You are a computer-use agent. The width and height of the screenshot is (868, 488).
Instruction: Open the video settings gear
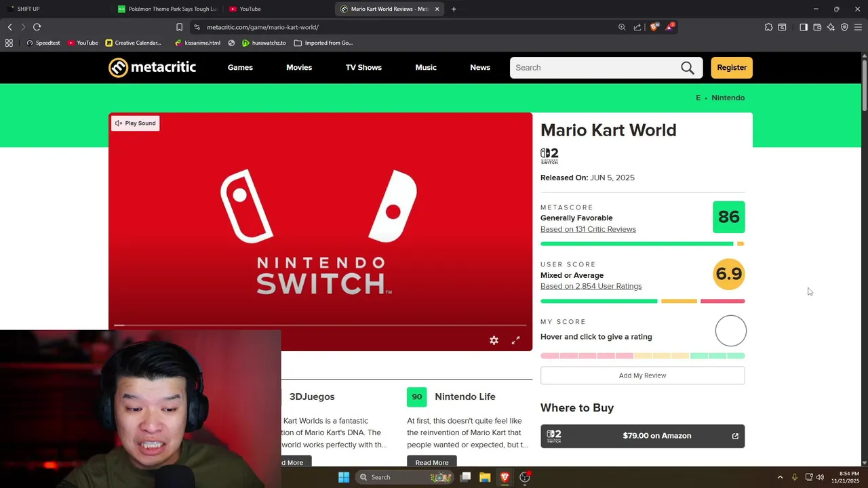click(494, 340)
